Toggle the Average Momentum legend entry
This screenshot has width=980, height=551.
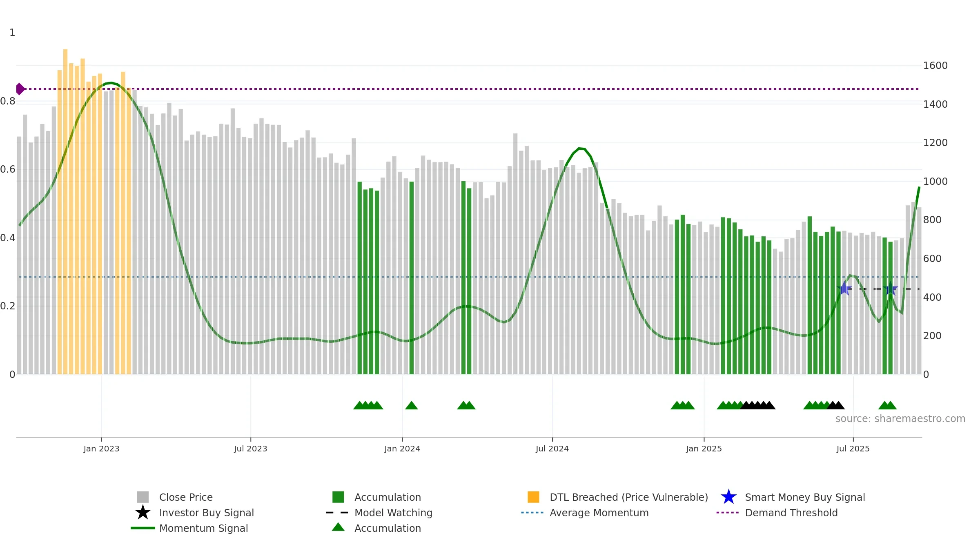[x=599, y=513]
